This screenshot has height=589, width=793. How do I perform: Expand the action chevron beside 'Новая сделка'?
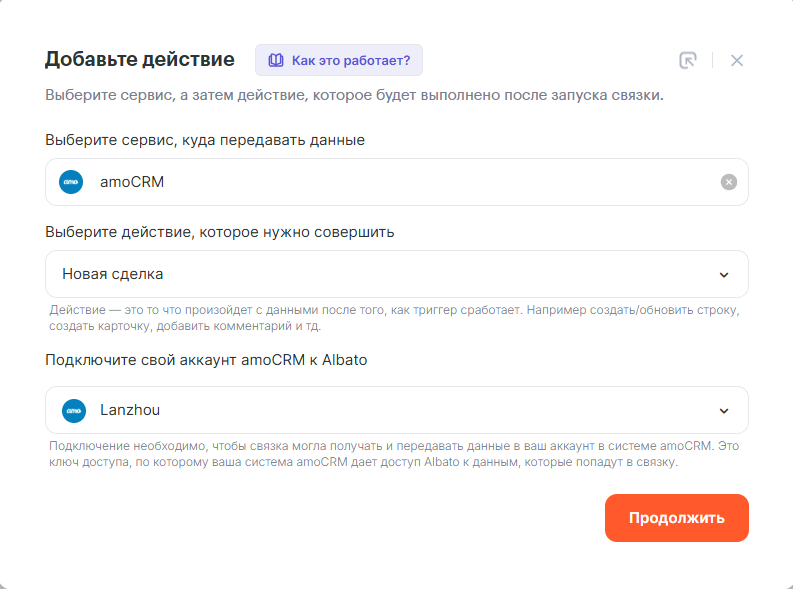(724, 275)
